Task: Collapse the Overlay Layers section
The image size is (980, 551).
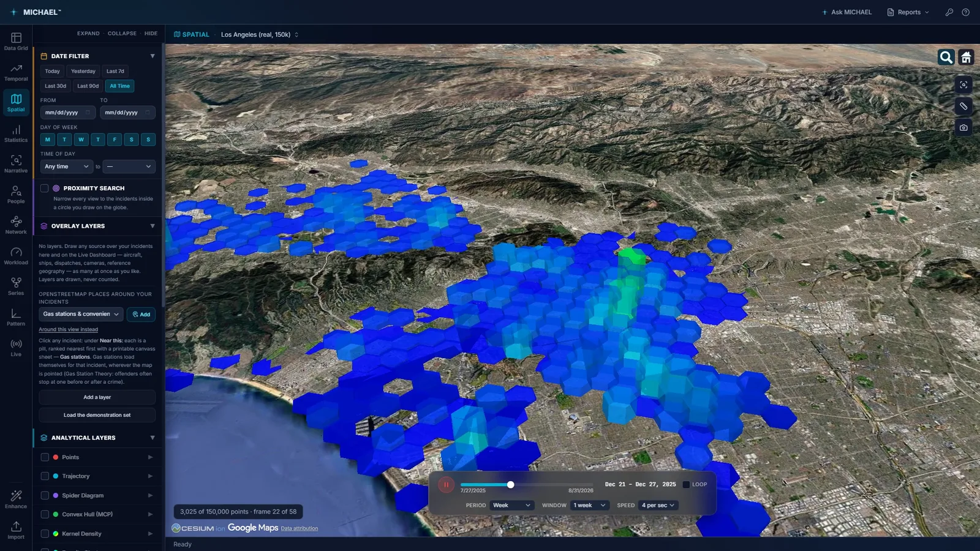Action: [x=153, y=226]
